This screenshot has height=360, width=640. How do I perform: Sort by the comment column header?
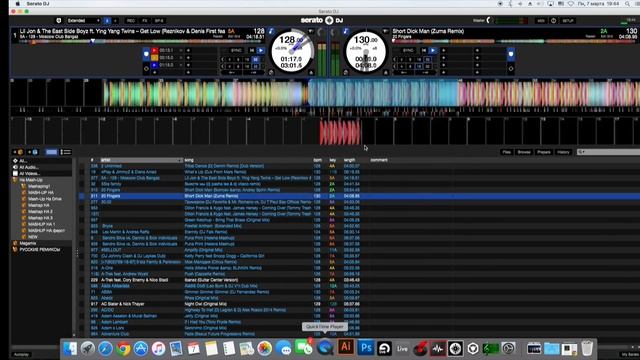379,160
